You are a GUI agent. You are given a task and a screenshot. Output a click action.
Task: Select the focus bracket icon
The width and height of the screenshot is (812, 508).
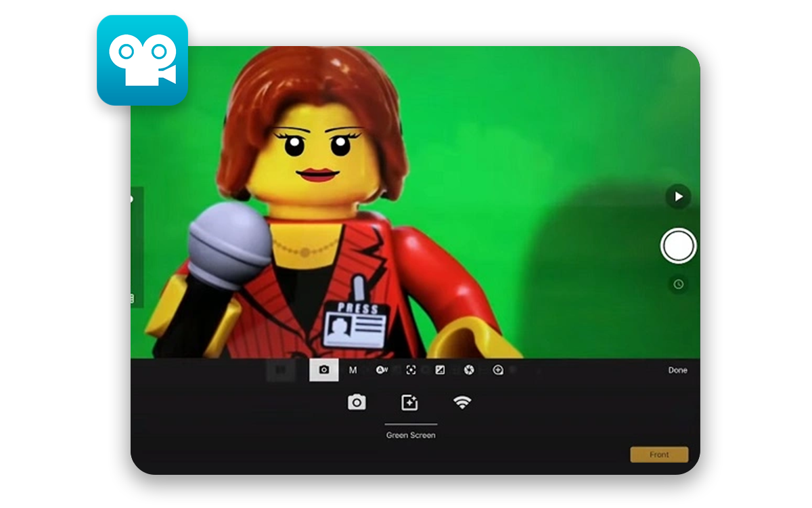tap(411, 370)
